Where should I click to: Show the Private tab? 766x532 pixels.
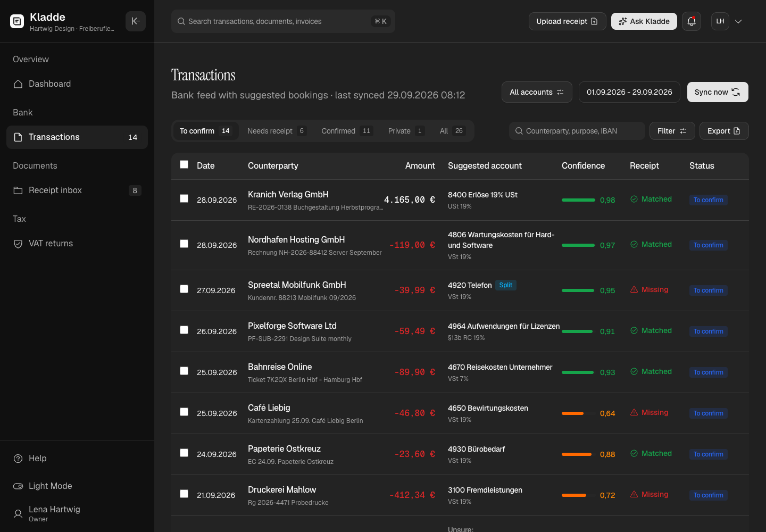[x=406, y=131]
